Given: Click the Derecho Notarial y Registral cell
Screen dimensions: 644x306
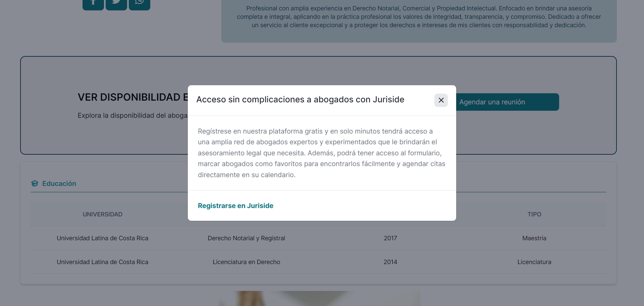Looking at the screenshot, I should point(247,238).
